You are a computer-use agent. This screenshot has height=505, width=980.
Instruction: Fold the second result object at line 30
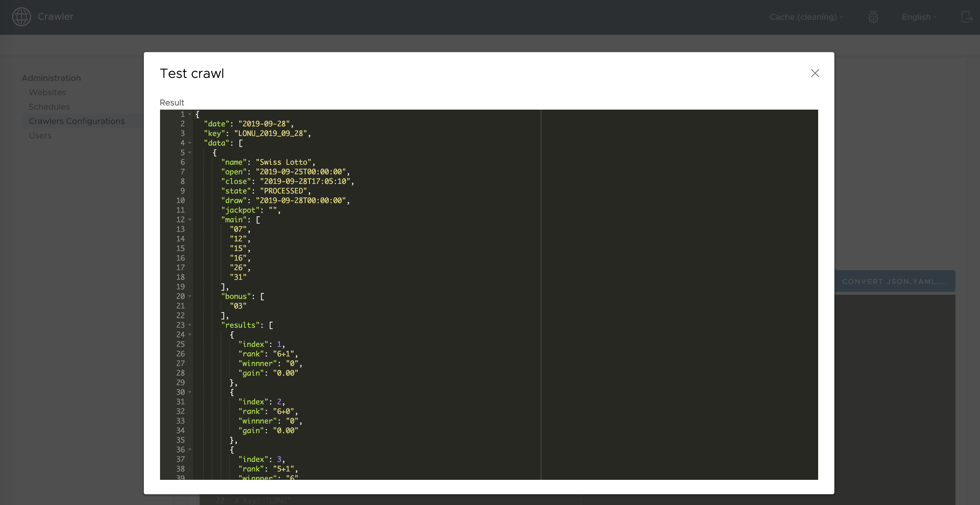(189, 392)
